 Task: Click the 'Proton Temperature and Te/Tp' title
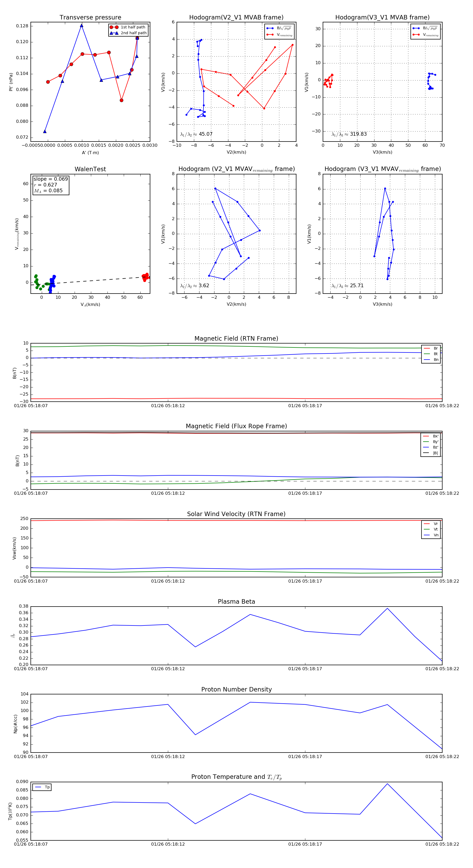[236, 777]
